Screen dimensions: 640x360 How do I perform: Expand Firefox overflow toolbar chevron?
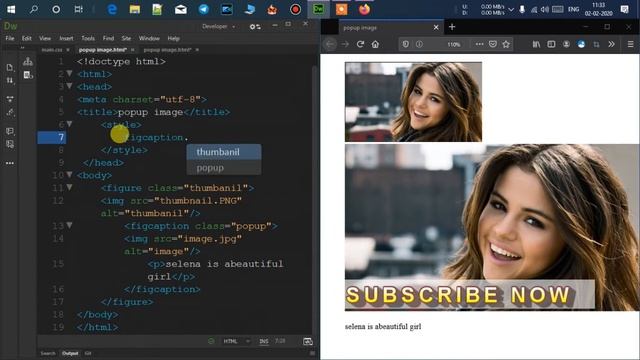[611, 44]
